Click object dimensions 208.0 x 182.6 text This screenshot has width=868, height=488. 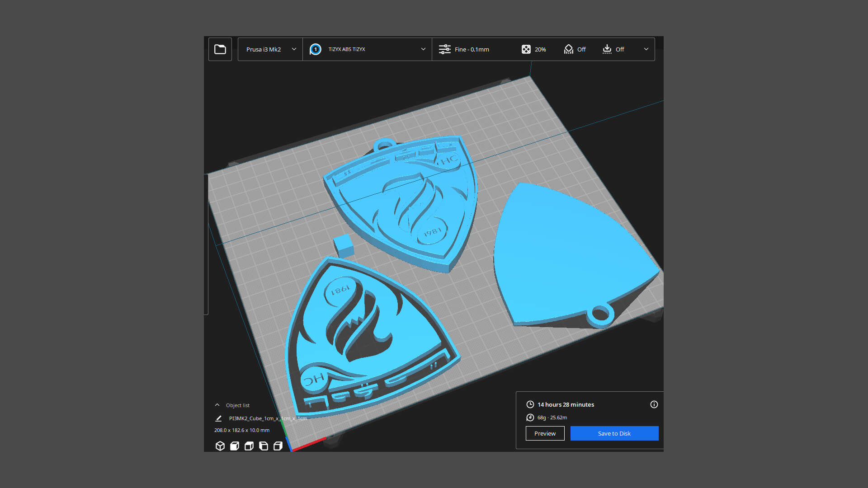tap(242, 430)
